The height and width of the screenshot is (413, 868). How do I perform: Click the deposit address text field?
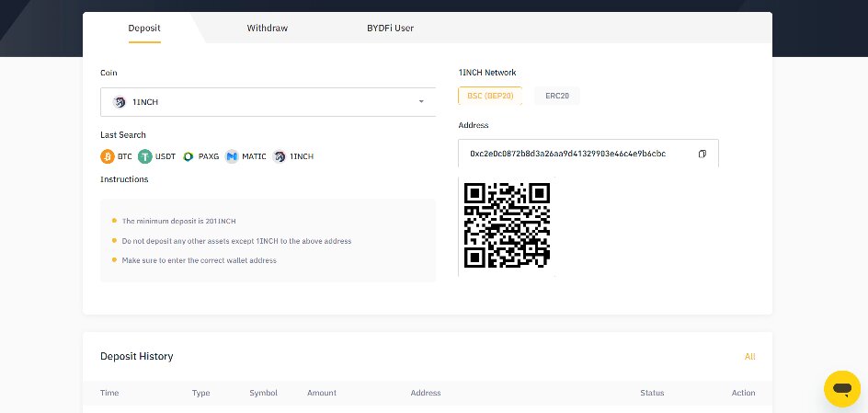588,154
